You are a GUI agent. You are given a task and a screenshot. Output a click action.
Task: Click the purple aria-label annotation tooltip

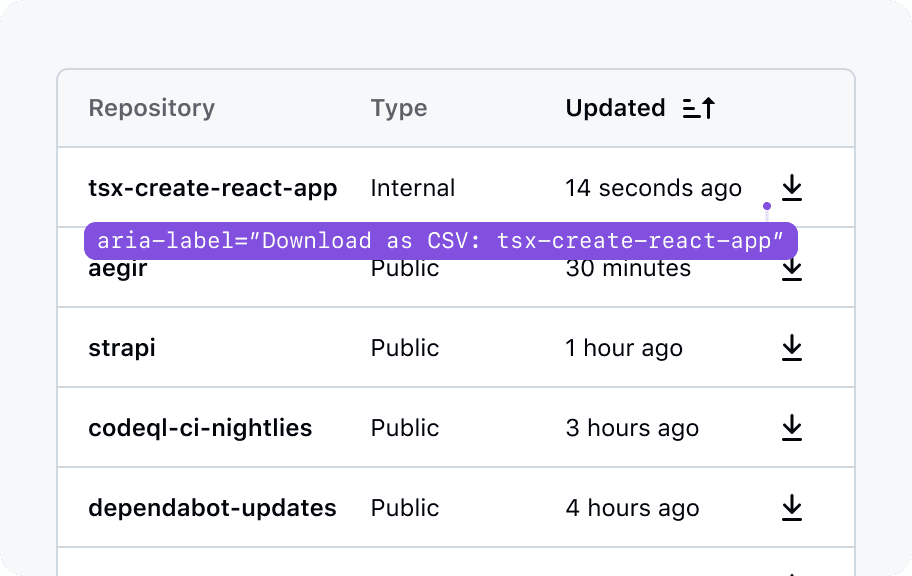440,241
